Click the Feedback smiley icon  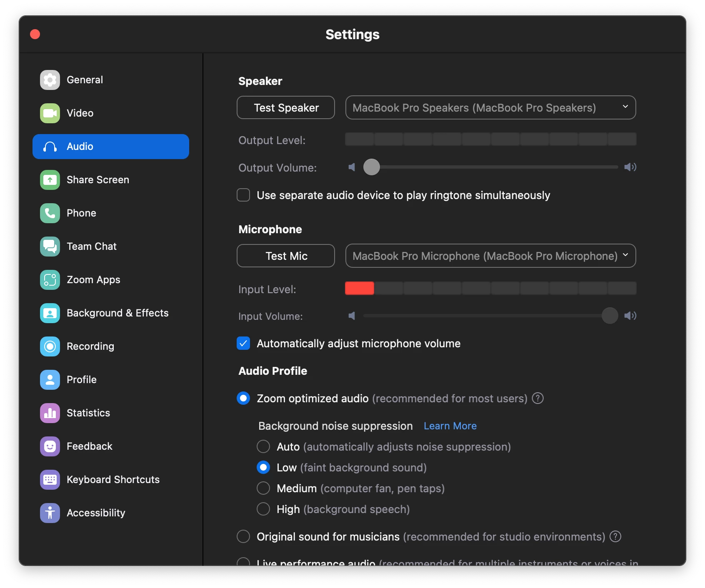(x=50, y=446)
